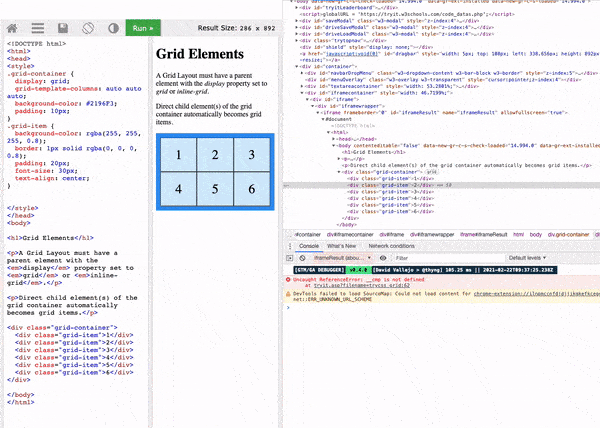This screenshot has height=428, width=600.
Task: Click the div#iframe breadcrumb
Action: pyautogui.click(x=391, y=234)
